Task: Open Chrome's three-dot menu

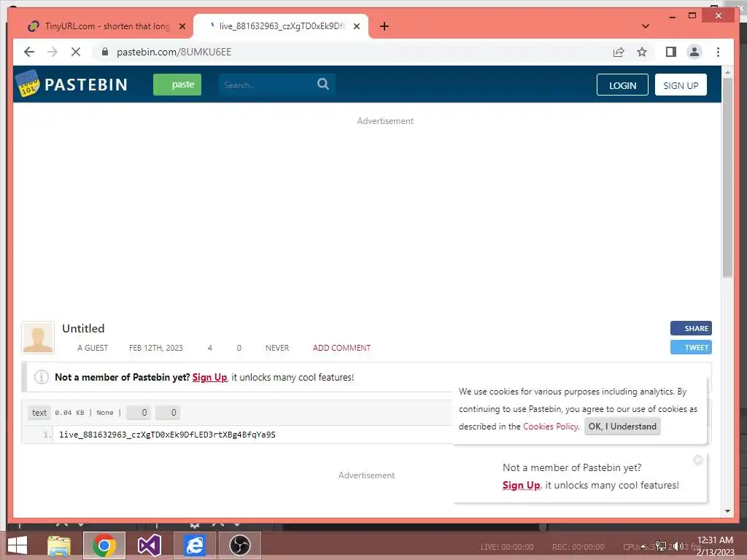Action: coord(718,52)
